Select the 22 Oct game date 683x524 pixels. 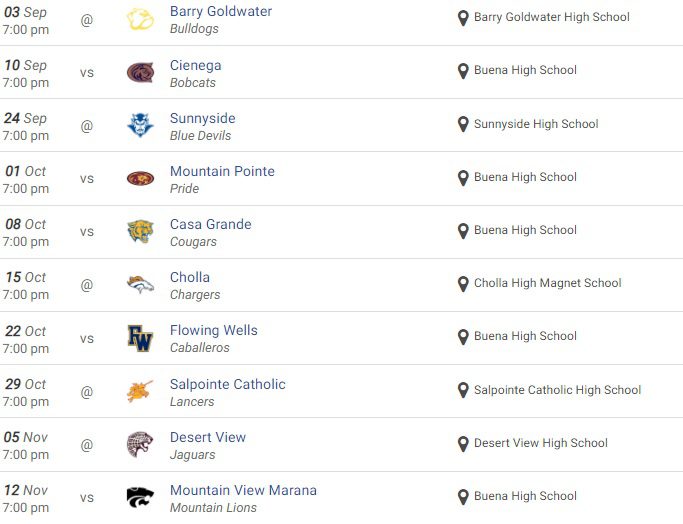(26, 331)
